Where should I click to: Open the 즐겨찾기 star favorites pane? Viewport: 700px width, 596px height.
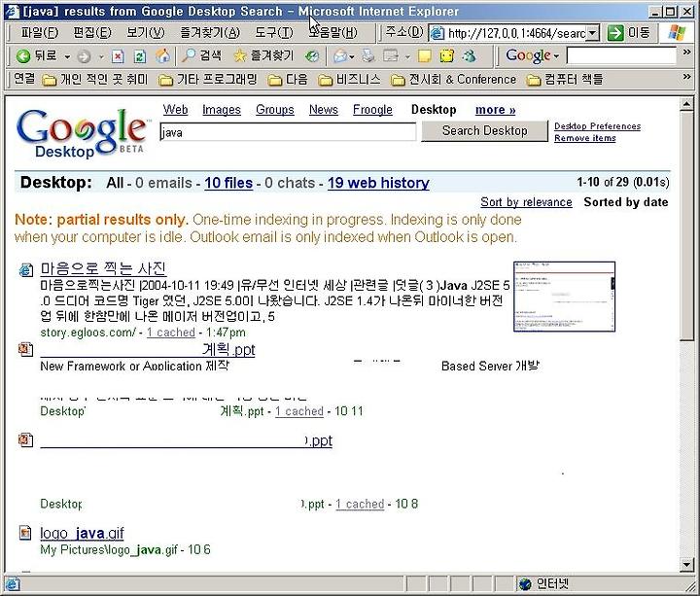tap(263, 55)
